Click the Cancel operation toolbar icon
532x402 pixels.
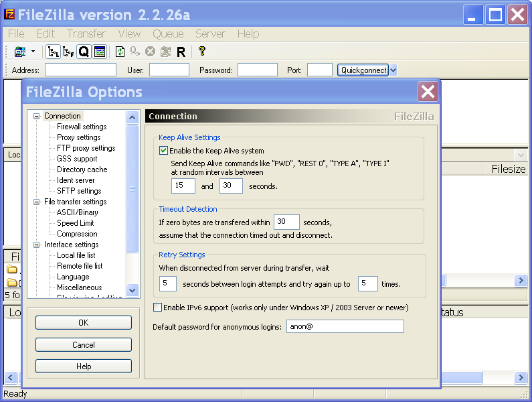[x=150, y=52]
